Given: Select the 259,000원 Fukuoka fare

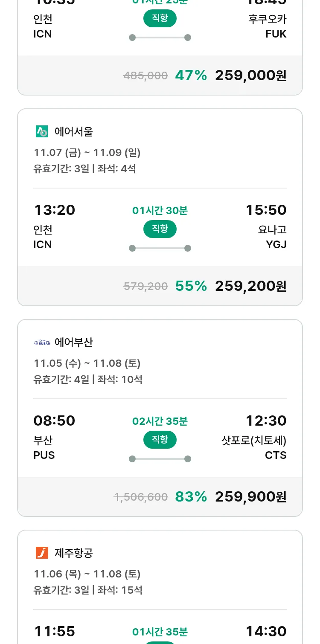Looking at the screenshot, I should (x=250, y=75).
